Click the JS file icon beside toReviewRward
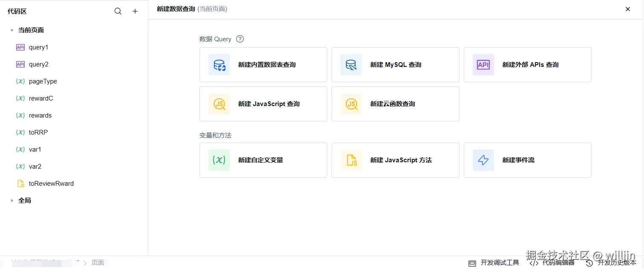644x270 pixels. pos(20,184)
